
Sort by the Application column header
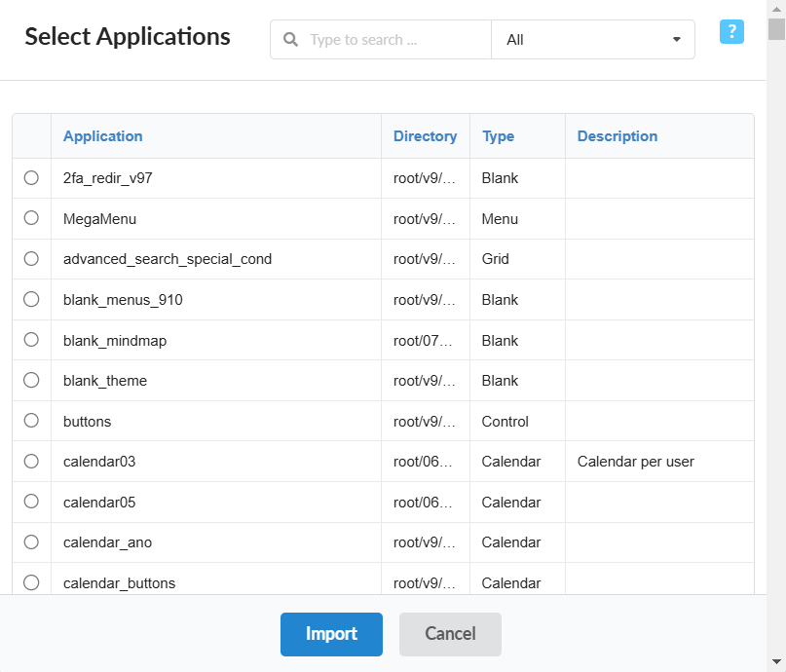click(102, 136)
